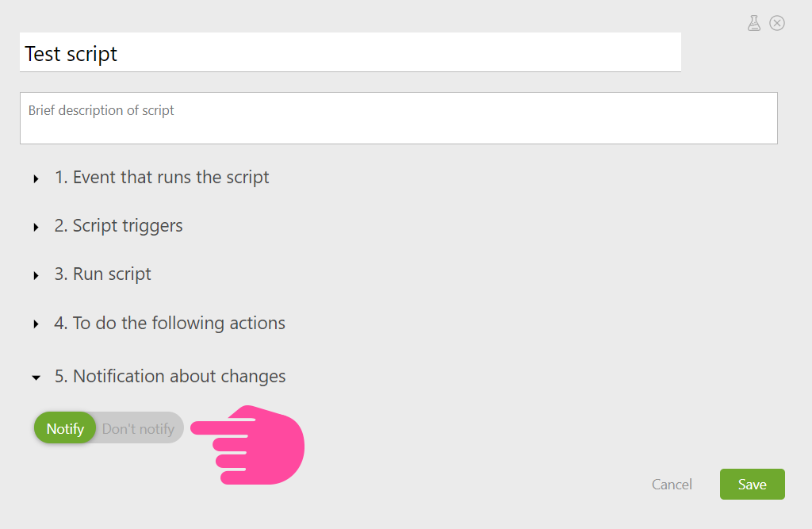Expand section 1 arrow for event
This screenshot has width=812, height=529.
36,178
